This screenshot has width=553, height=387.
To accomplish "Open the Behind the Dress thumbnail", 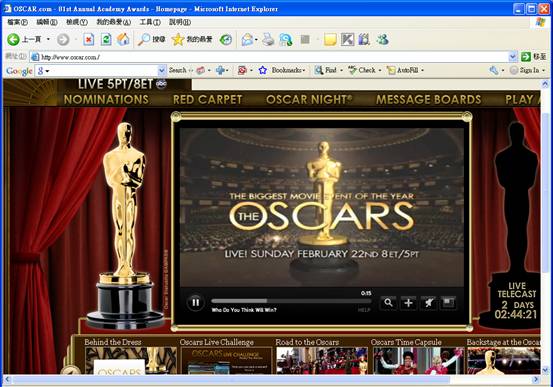I will (x=131, y=360).
